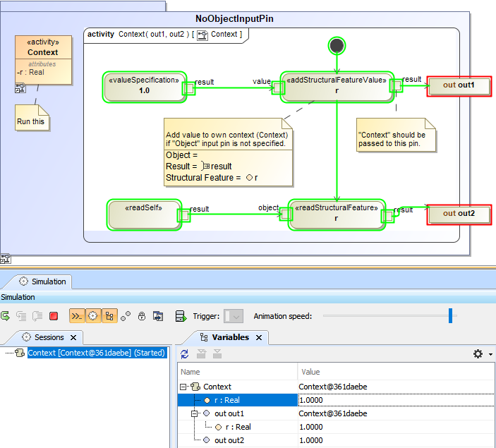The width and height of the screenshot is (496, 448).
Task: Click the Animation speed slider handle
Action: 450,316
